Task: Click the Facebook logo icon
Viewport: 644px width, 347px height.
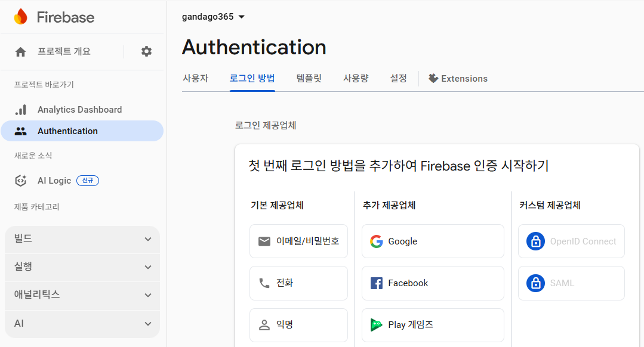Action: pyautogui.click(x=376, y=283)
